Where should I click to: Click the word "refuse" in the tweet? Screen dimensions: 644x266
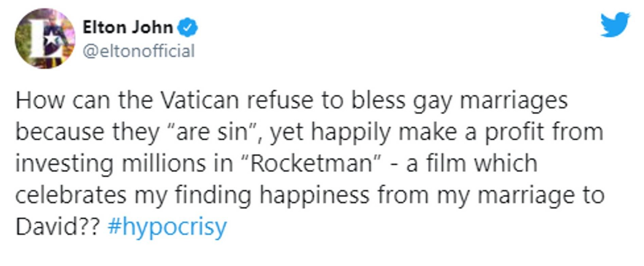click(x=280, y=101)
